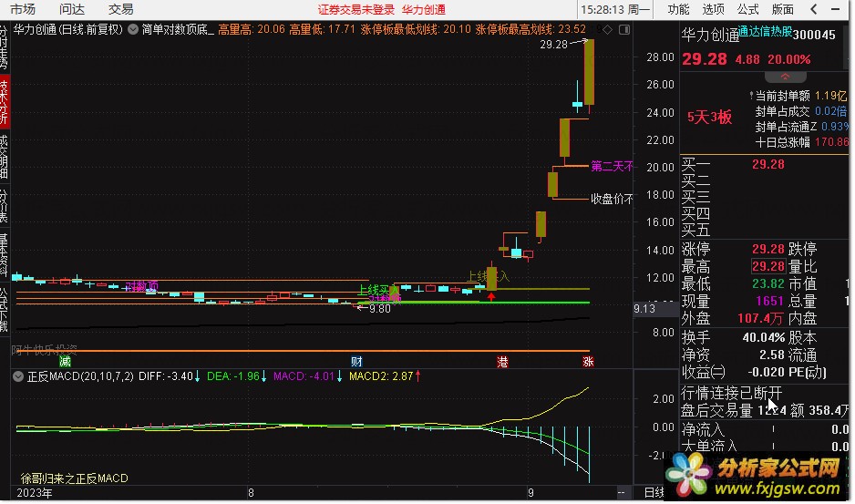855x504 pixels.
Task: Click the MACD2 2.87 indicator value
Action: coord(385,376)
